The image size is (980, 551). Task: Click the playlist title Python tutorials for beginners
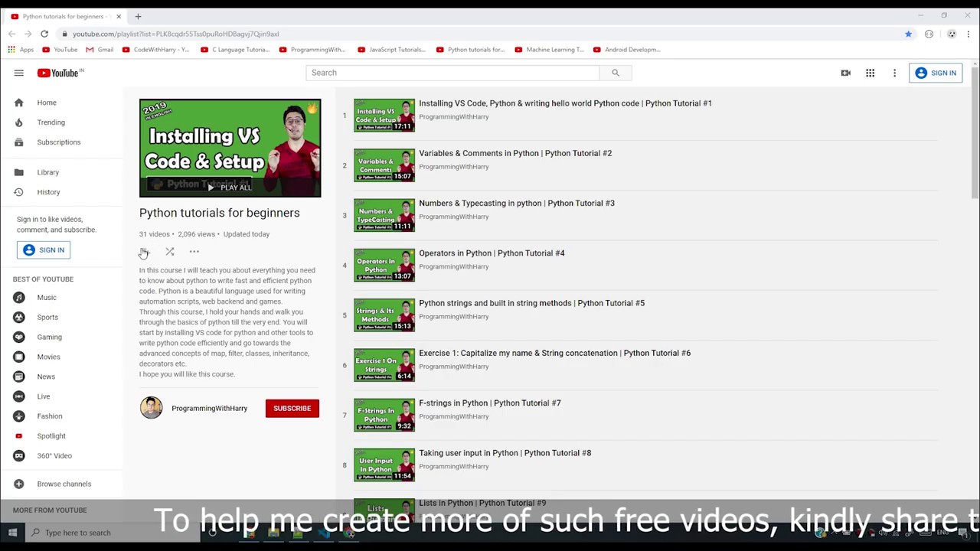[x=220, y=213]
